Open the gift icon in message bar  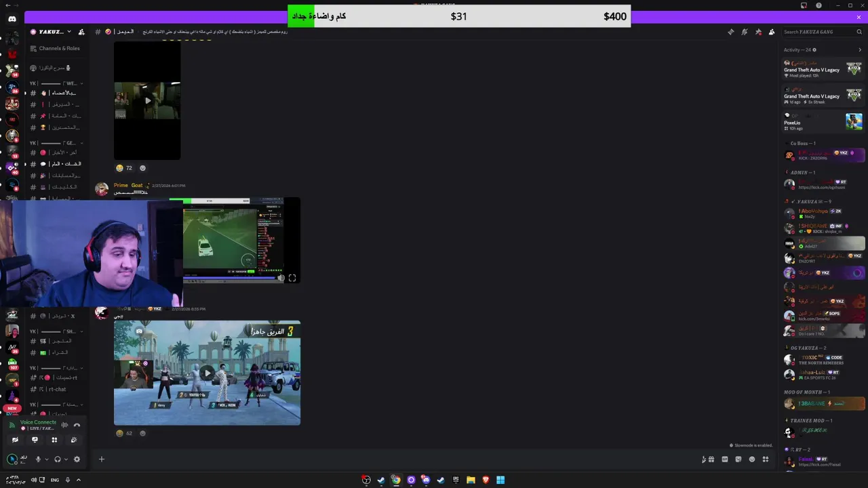(x=711, y=459)
